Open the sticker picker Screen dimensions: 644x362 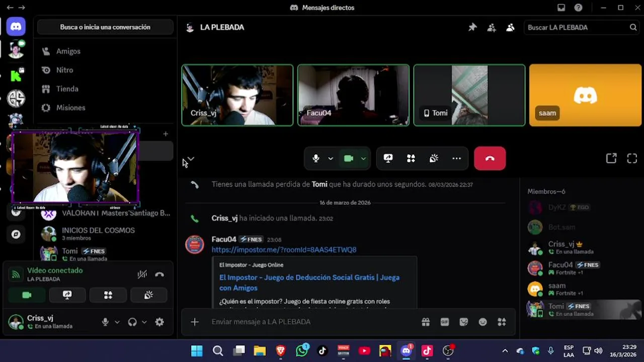point(464,322)
